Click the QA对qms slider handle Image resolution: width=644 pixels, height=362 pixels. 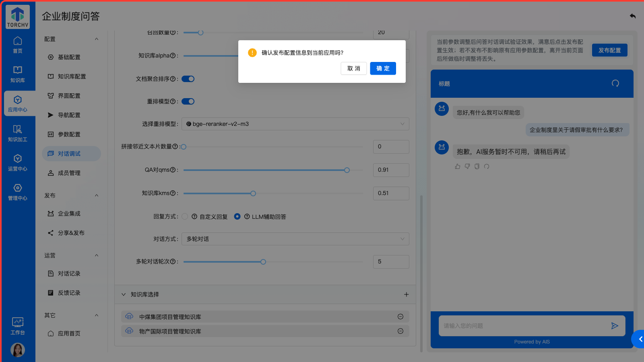point(347,170)
